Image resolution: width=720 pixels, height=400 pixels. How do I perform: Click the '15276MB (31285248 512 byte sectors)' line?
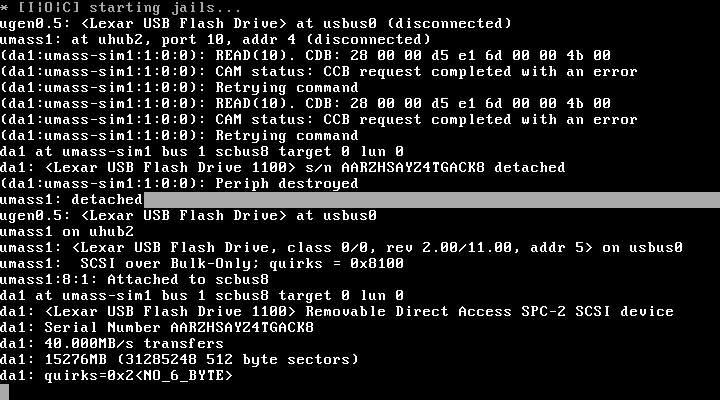click(x=179, y=359)
